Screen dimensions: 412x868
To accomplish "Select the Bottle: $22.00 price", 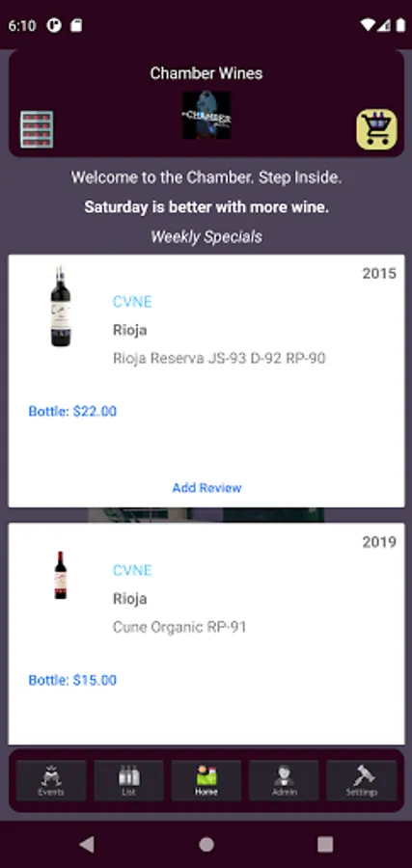I will click(72, 411).
